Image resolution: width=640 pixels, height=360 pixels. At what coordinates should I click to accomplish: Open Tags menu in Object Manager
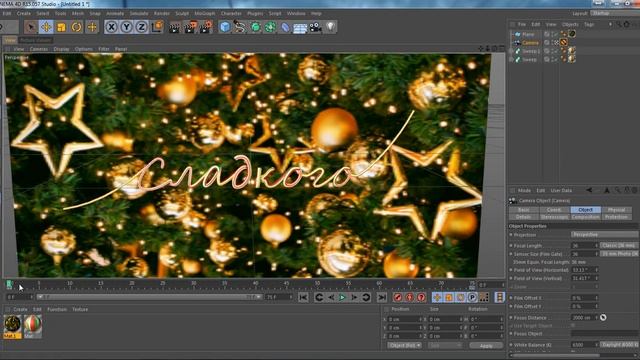coord(589,24)
